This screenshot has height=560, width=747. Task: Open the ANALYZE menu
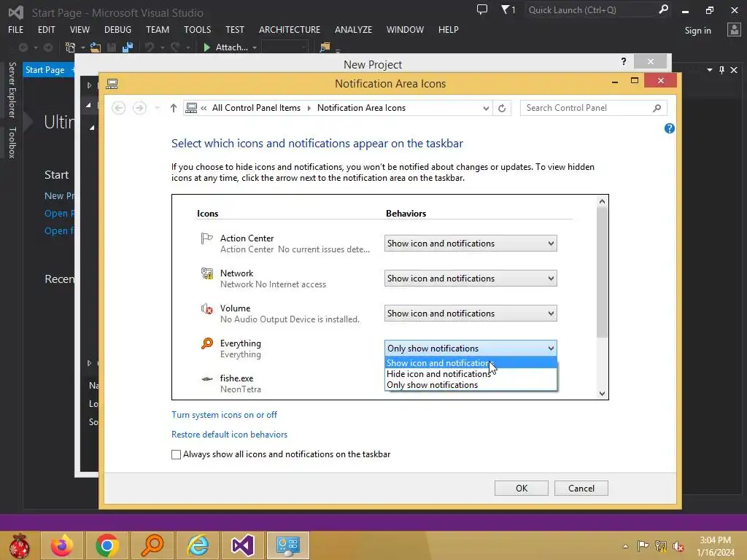(x=353, y=29)
